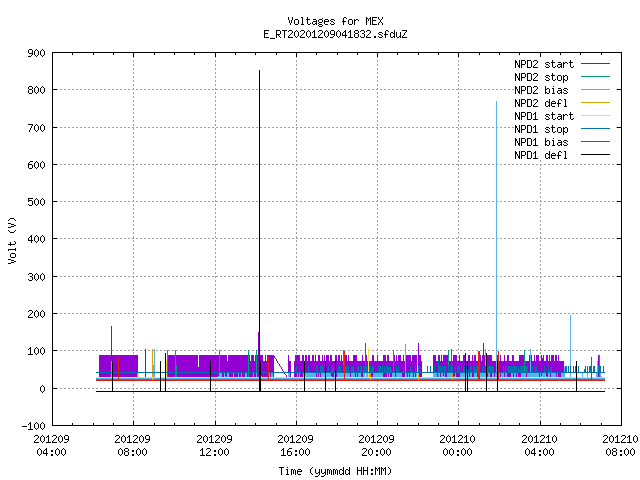
Task: Click the red NPD1 bias legend line
Action: [596, 142]
